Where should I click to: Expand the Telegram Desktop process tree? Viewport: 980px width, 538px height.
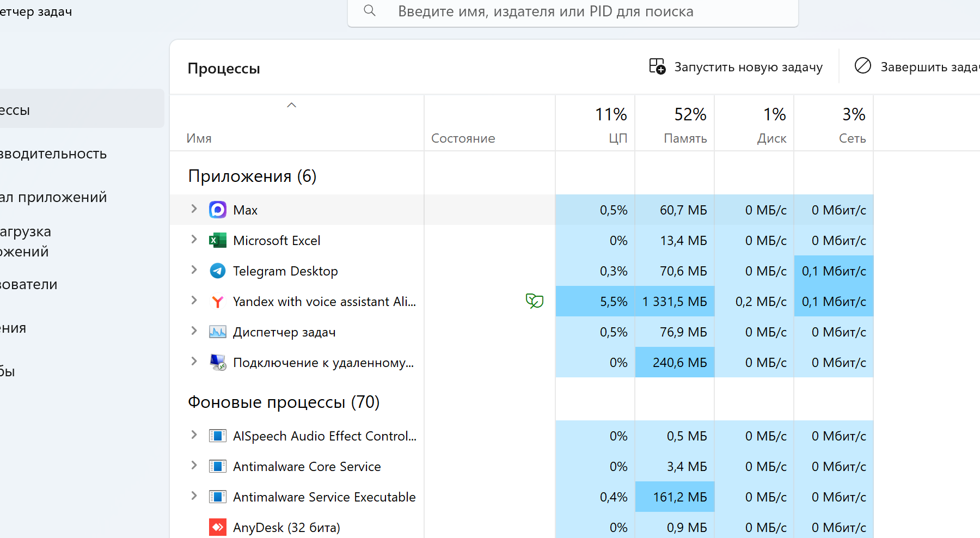(194, 270)
